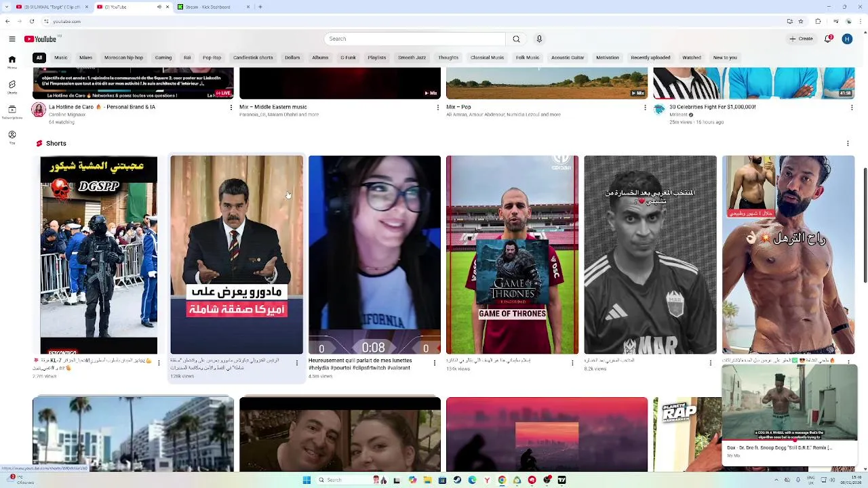The image size is (868, 488).
Task: Open a new browser tab
Action: coord(260,7)
